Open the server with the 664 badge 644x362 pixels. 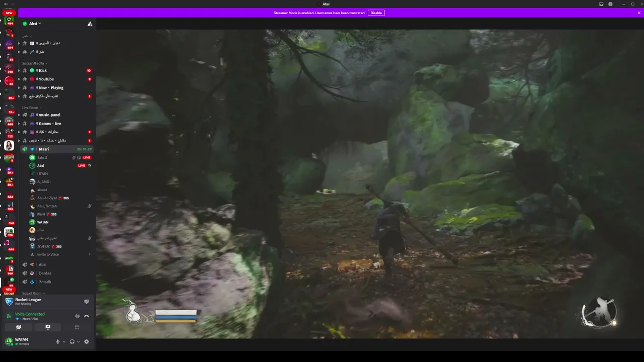click(x=9, y=44)
